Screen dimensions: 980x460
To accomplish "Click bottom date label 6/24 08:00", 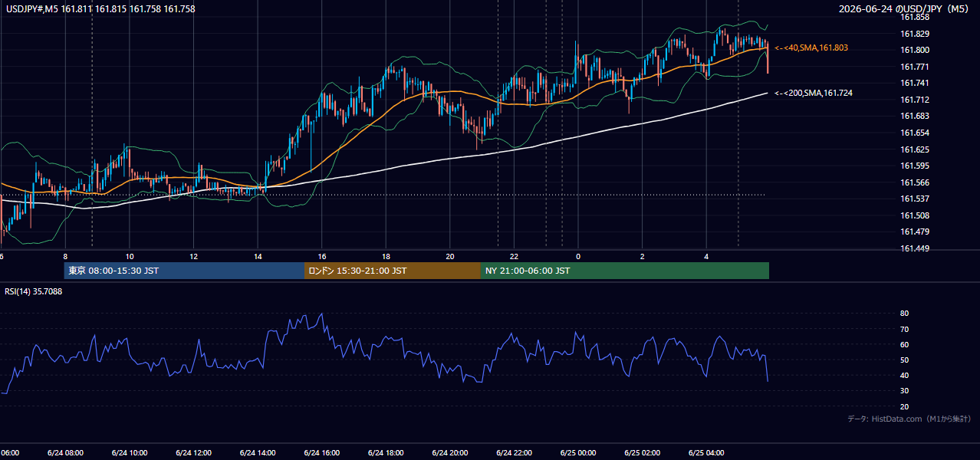I will point(65,452).
